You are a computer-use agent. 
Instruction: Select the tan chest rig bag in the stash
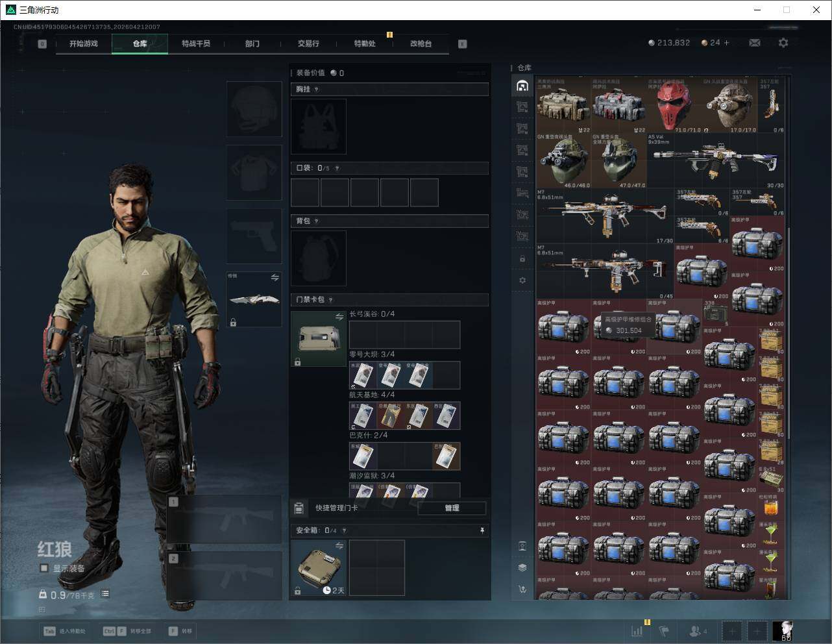tap(563, 106)
